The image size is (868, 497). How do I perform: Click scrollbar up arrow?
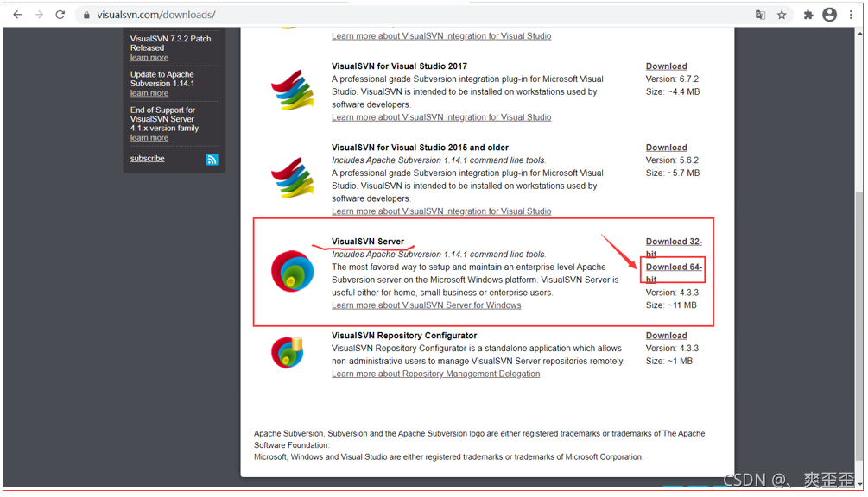coord(859,33)
